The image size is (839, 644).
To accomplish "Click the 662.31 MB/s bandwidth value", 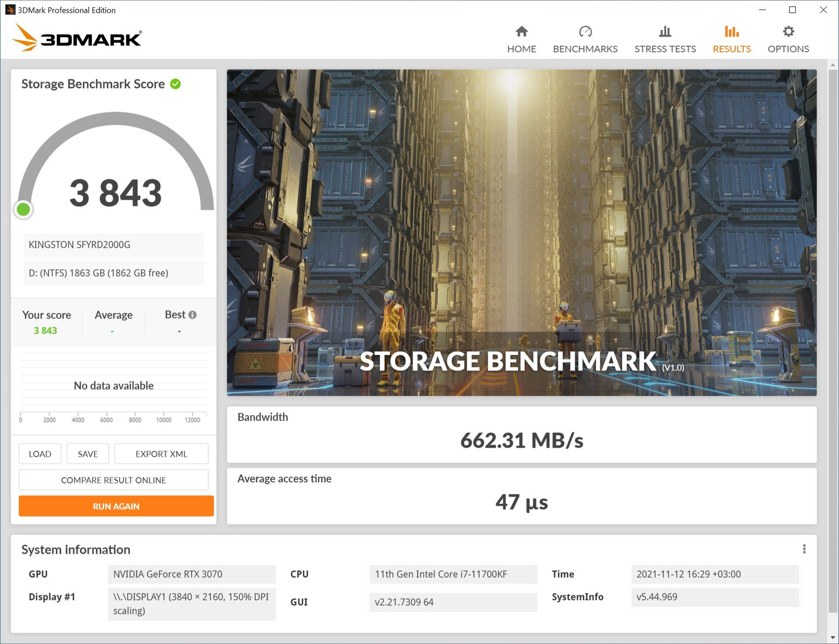I will 521,440.
